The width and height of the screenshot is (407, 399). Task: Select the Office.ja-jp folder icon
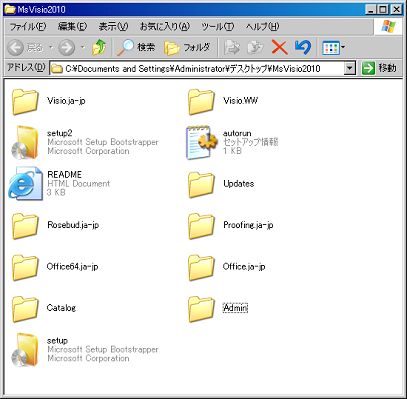pos(201,267)
